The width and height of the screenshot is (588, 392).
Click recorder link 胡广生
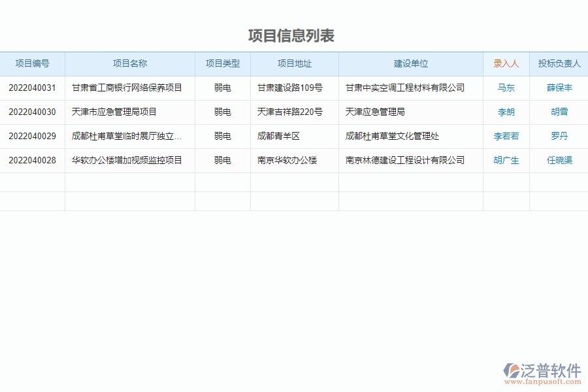(x=505, y=159)
